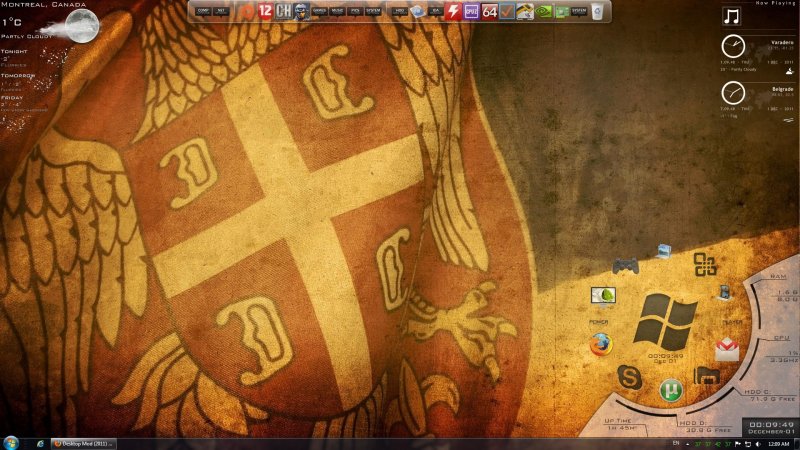Image resolution: width=800 pixels, height=450 pixels.
Task: Open the game controller icon in circle launcher
Action: click(x=626, y=266)
